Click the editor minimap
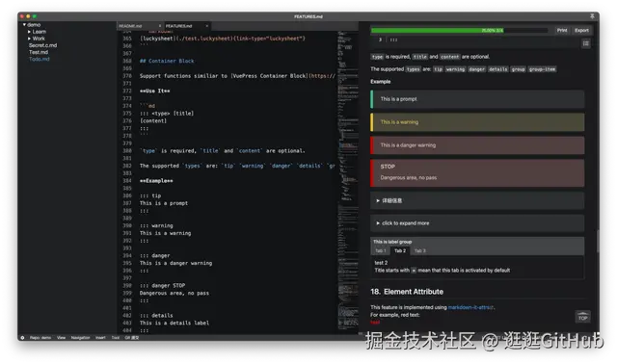 (x=347, y=181)
